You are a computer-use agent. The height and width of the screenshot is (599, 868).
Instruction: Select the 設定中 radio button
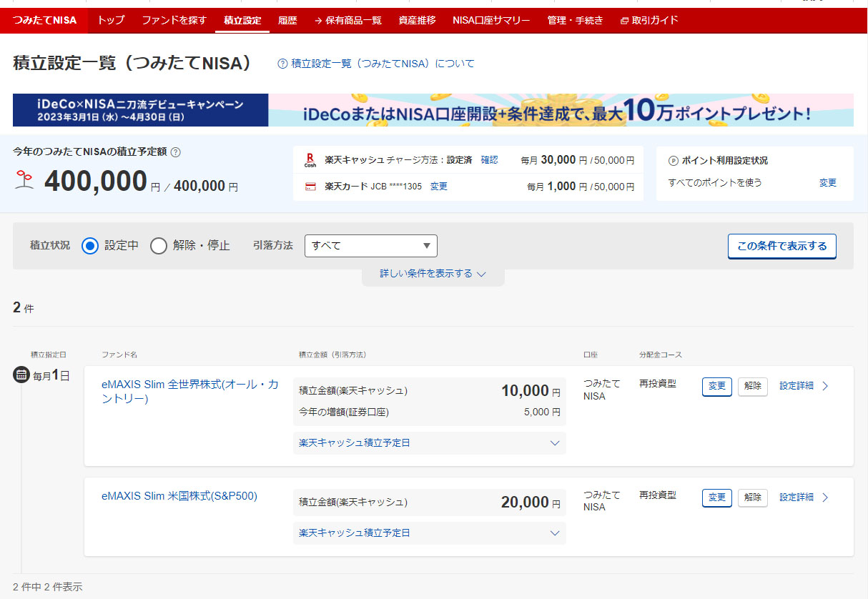pyautogui.click(x=89, y=246)
